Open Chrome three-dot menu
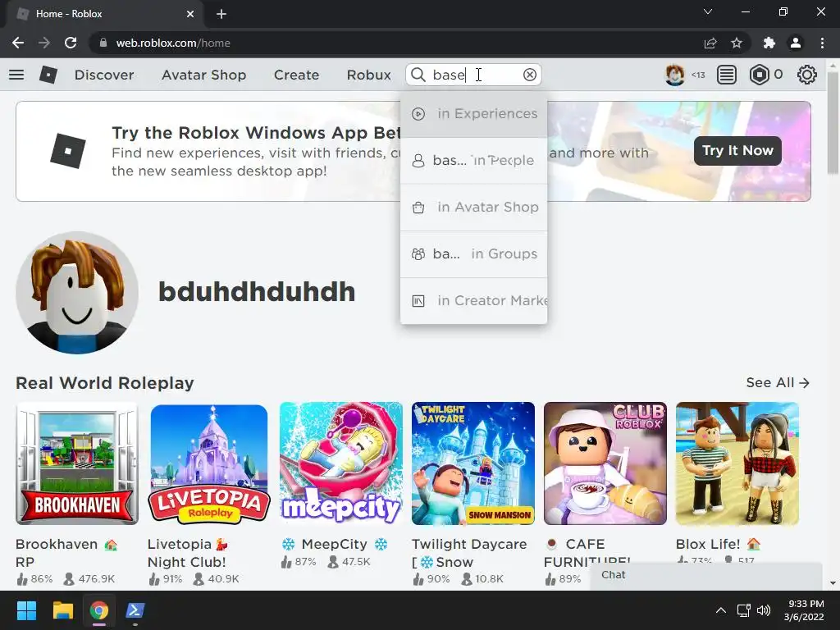This screenshot has height=630, width=840. click(822, 43)
